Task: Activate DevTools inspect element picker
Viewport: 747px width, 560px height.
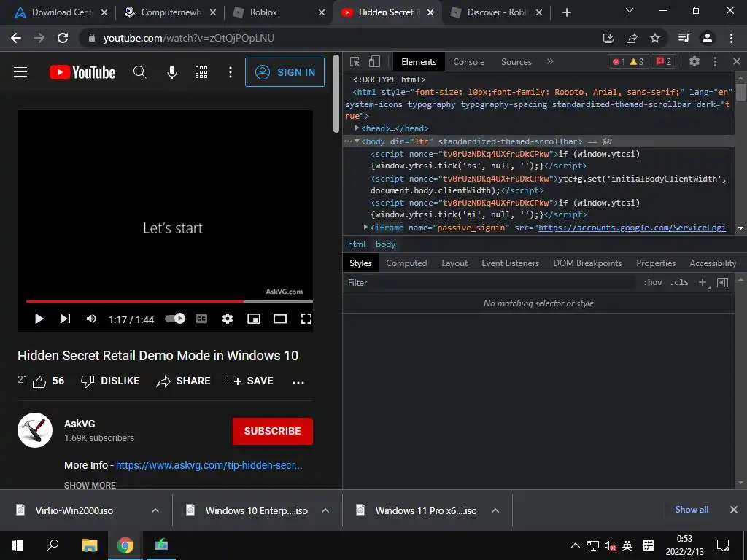Action: click(355, 61)
